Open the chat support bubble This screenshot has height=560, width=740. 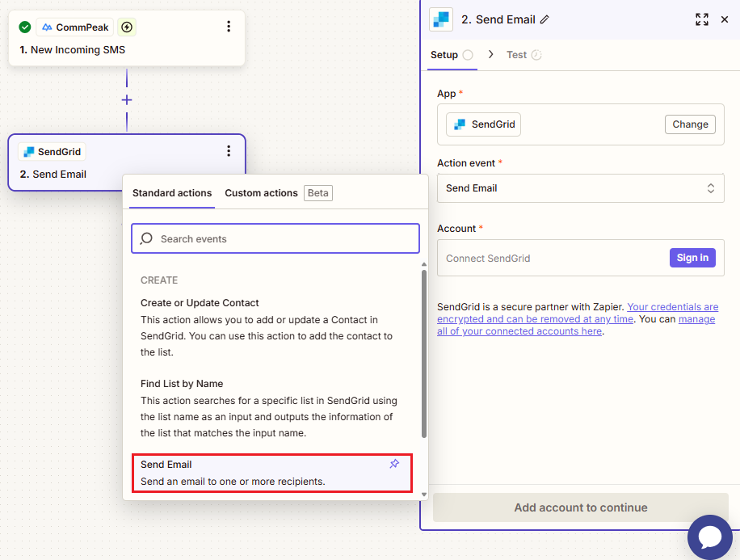click(710, 537)
